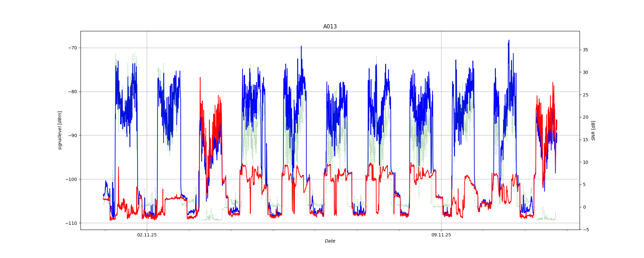Click the 10 tick on SNR axis

coord(585,162)
